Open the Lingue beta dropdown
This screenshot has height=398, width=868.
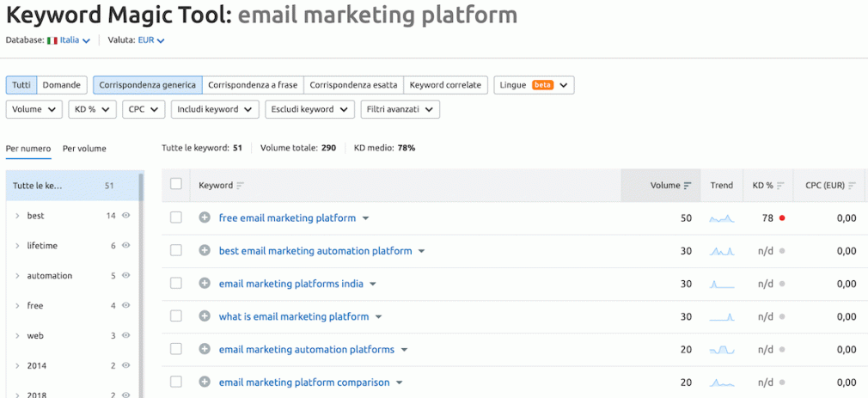[535, 85]
